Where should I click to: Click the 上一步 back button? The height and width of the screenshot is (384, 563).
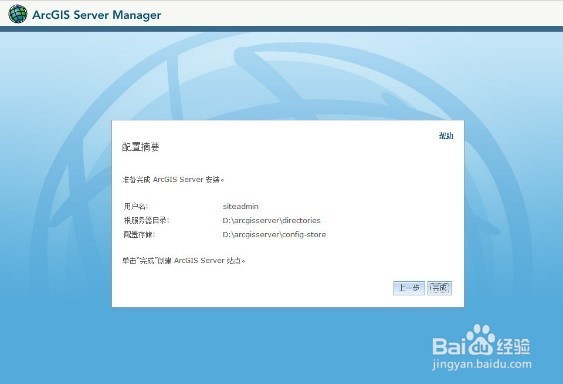click(409, 288)
